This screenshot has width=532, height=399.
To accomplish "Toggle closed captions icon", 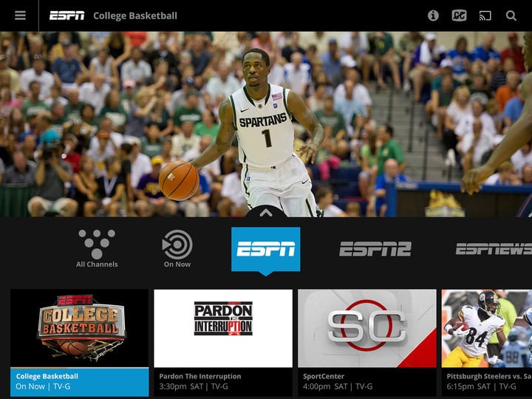I will point(459,16).
